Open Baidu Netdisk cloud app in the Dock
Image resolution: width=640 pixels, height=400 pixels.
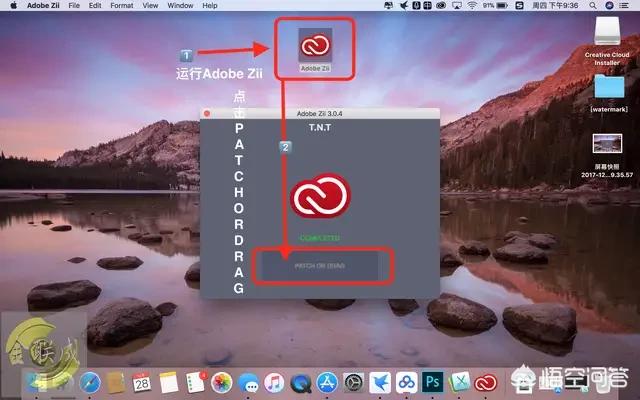(x=407, y=383)
